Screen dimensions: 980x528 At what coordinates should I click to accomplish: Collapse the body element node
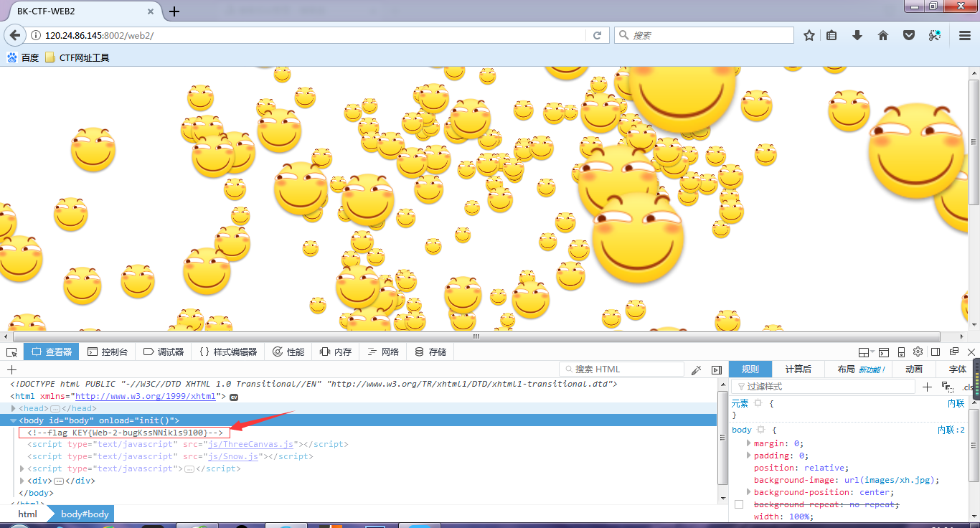pos(14,420)
